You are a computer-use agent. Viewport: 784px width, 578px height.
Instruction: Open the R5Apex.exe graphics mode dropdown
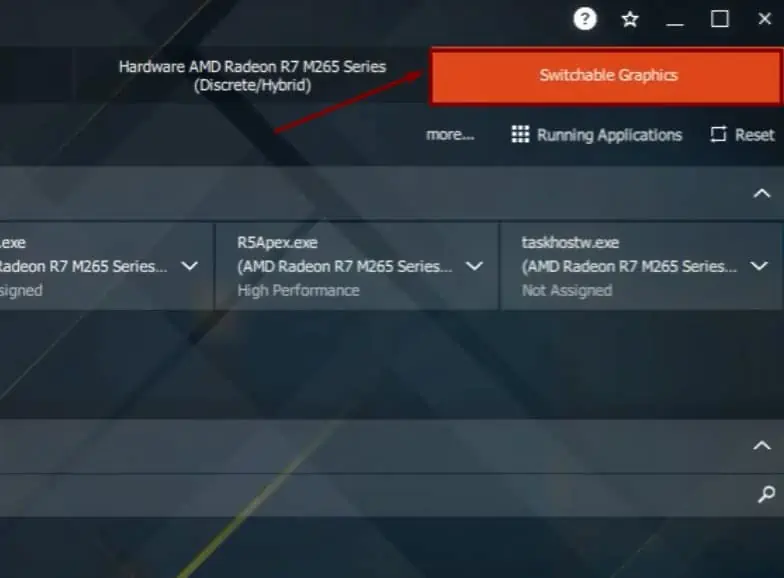point(474,266)
